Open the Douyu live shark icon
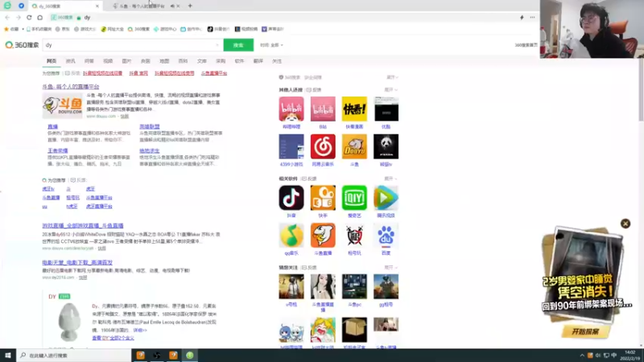644x362 pixels. point(323,236)
